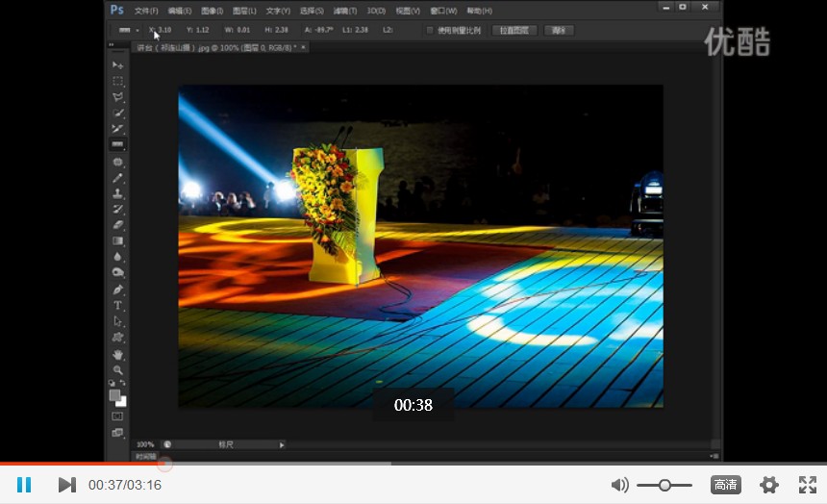Open the 编辑(E) menu
The image size is (827, 504).
[179, 11]
